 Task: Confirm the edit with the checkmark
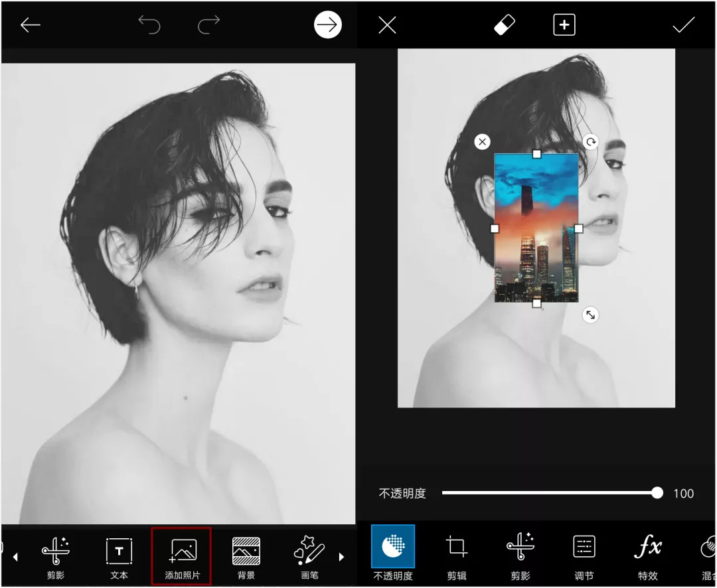(x=683, y=25)
